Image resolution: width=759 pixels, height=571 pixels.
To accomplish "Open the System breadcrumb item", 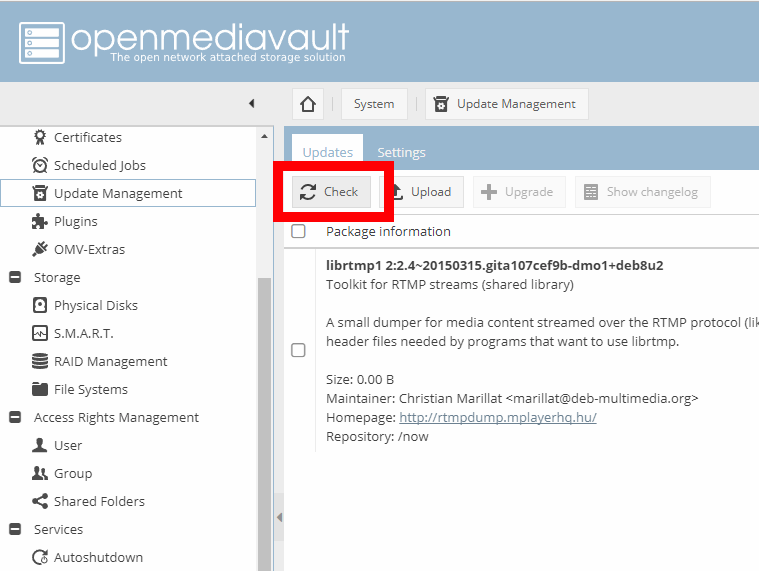I will 374,104.
